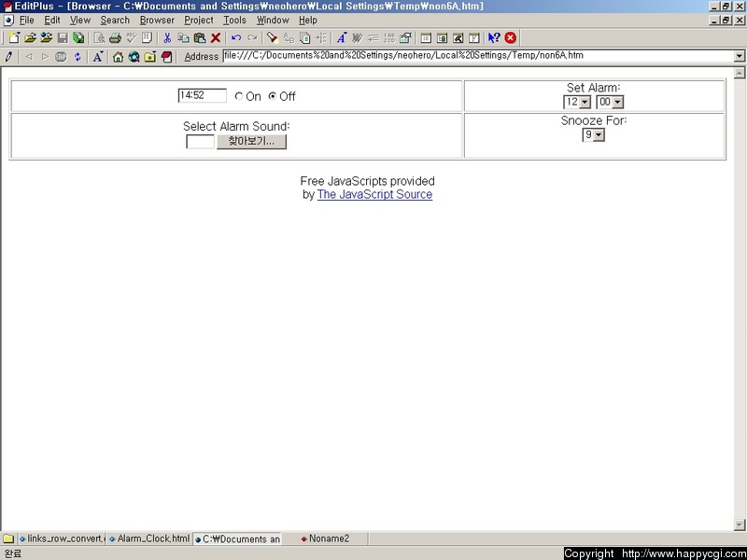Click the red X Delete icon
Viewport: 747px width, 560px height.
point(216,37)
